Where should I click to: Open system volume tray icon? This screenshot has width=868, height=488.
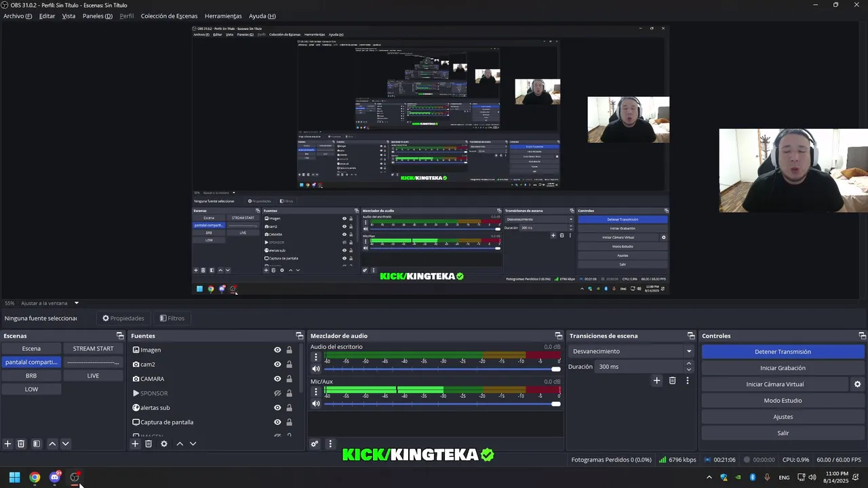point(812,477)
